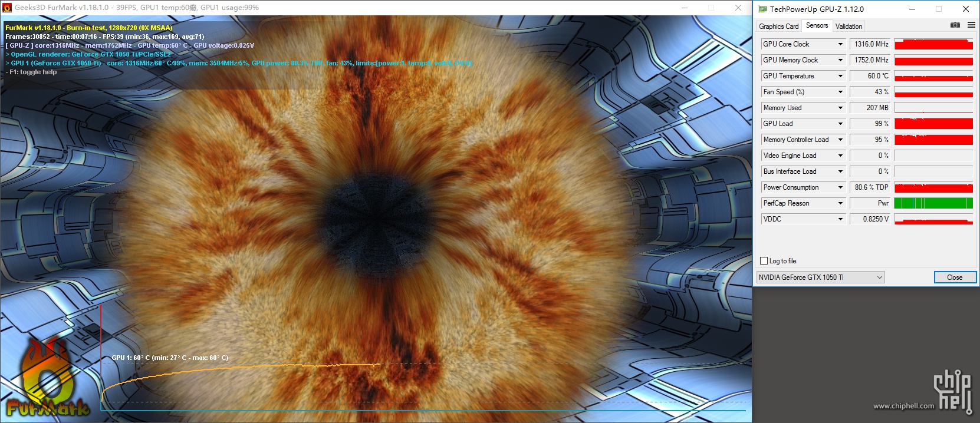Click the GPU-Z title bar app icon
Viewport: 980px width, 423px height.
click(x=762, y=9)
